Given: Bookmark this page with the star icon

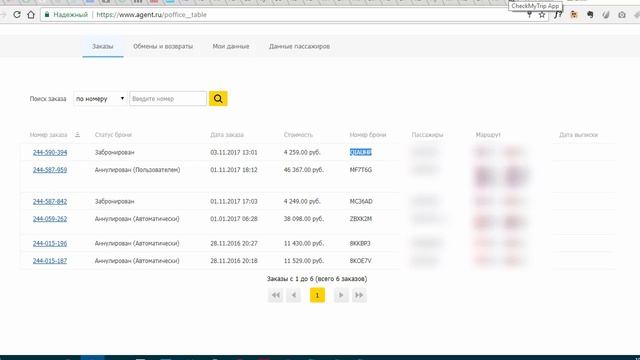Looking at the screenshot, I should pos(542,15).
